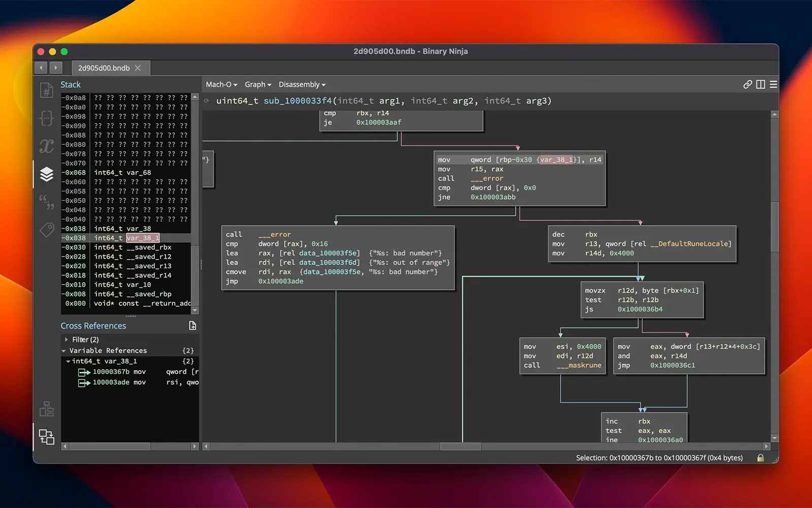The width and height of the screenshot is (812, 508).
Task: Open the Variables panel with the x icon
Action: click(46, 146)
